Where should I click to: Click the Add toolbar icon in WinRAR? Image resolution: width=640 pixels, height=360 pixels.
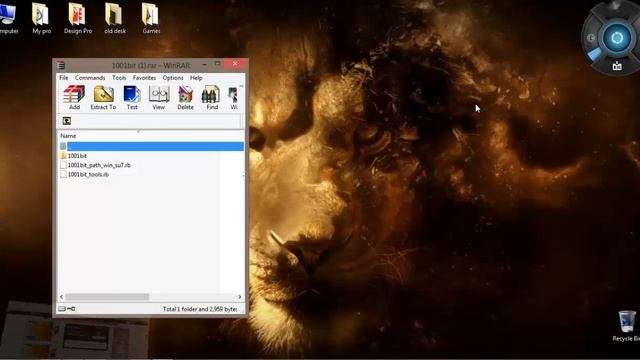(x=74, y=97)
